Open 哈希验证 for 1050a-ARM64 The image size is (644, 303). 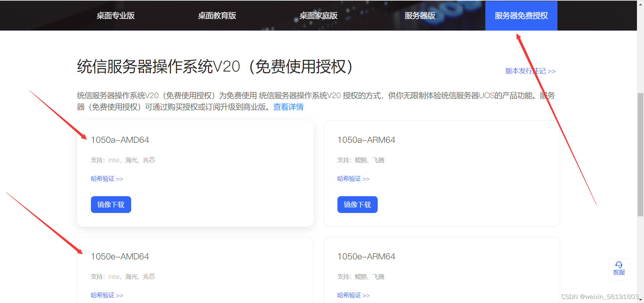[x=354, y=179]
